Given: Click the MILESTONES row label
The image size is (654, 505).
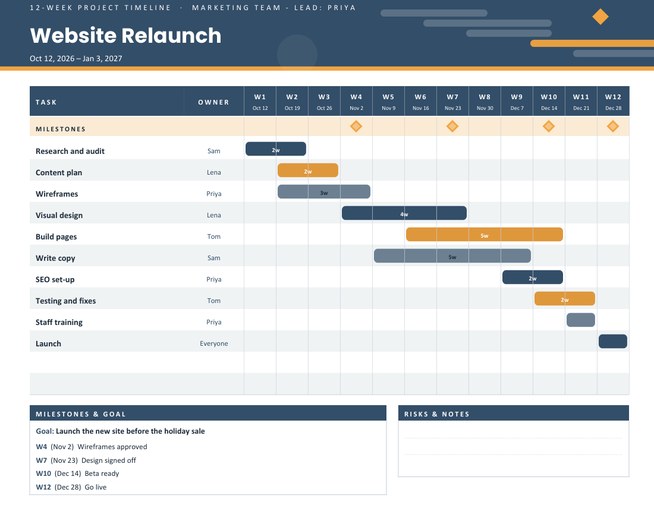Looking at the screenshot, I should (60, 129).
